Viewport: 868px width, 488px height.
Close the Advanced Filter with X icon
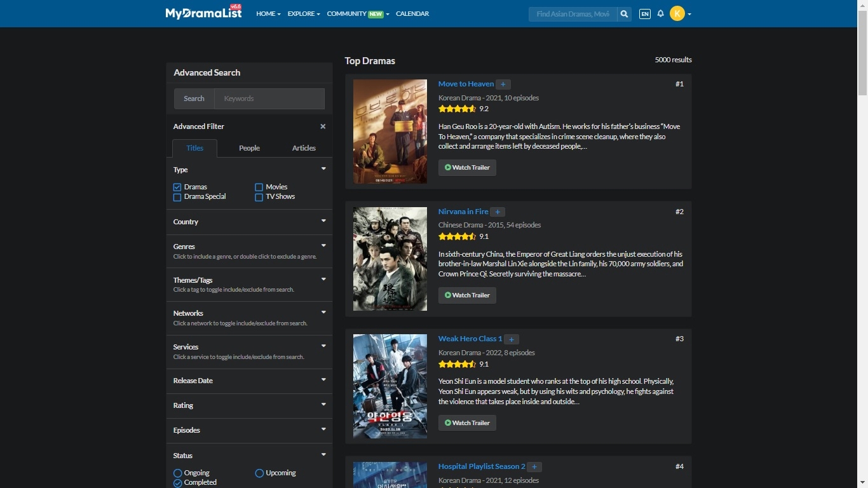[323, 126]
